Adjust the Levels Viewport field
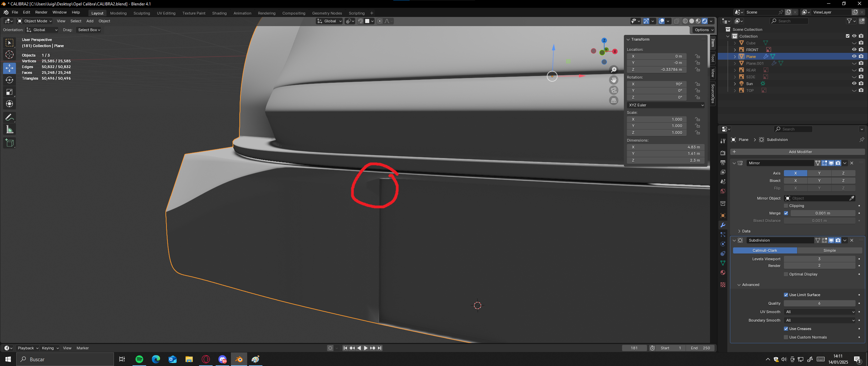The height and width of the screenshot is (366, 868). point(820,259)
